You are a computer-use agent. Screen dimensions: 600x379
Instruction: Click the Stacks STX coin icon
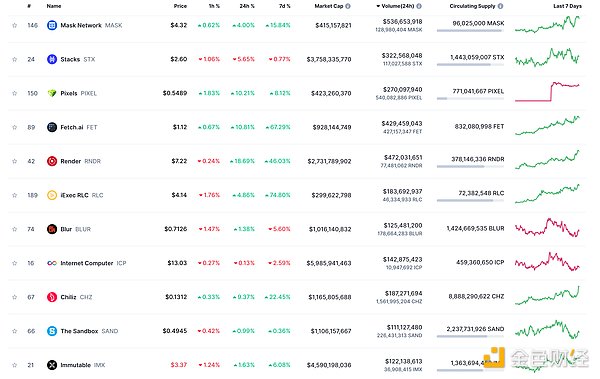coord(52,59)
